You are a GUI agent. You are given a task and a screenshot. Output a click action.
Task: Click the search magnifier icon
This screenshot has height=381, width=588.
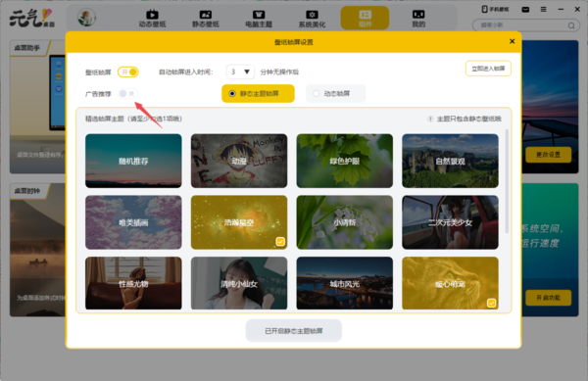point(571,25)
